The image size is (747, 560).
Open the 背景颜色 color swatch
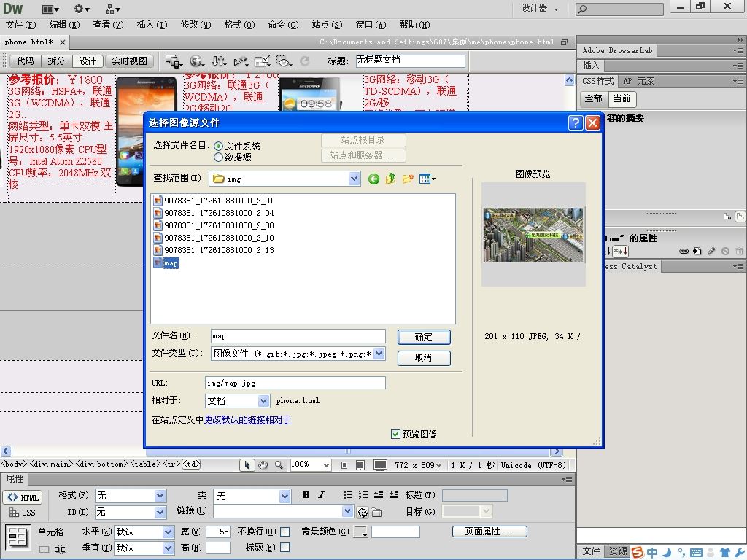pyautogui.click(x=361, y=532)
